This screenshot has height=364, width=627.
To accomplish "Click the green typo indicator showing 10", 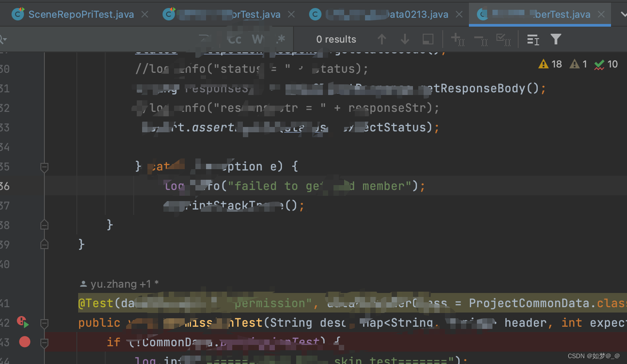I will click(x=606, y=64).
